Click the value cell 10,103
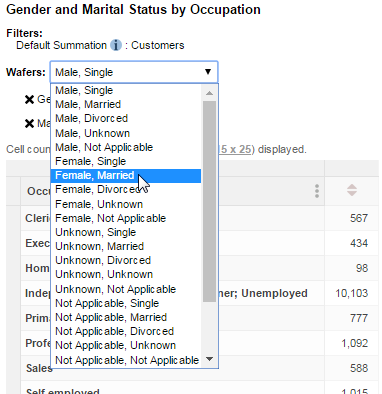This screenshot has width=382, height=394. click(352, 293)
